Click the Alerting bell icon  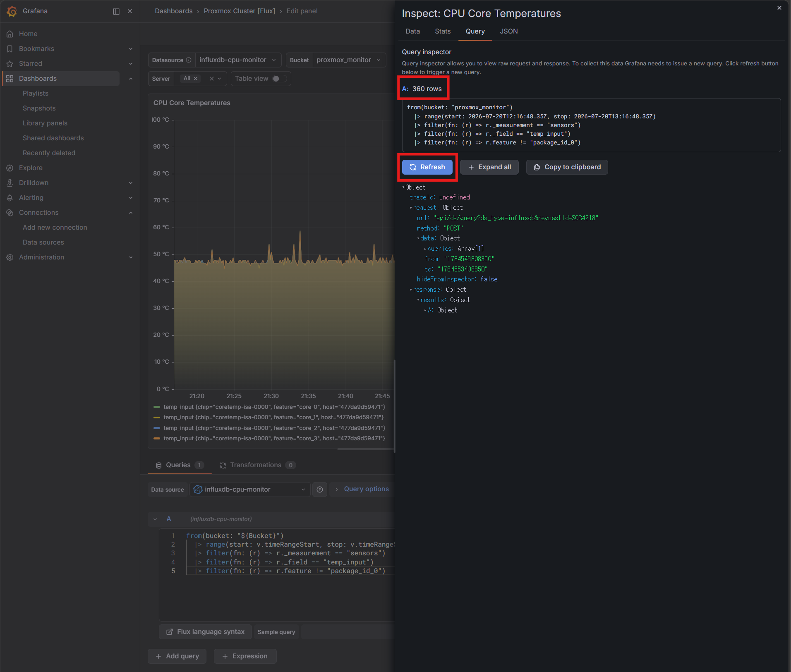[10, 198]
